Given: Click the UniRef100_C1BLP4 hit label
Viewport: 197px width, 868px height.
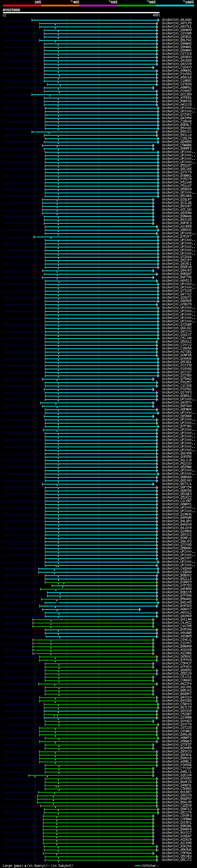Looking at the screenshot, I should pyautogui.click(x=177, y=139).
